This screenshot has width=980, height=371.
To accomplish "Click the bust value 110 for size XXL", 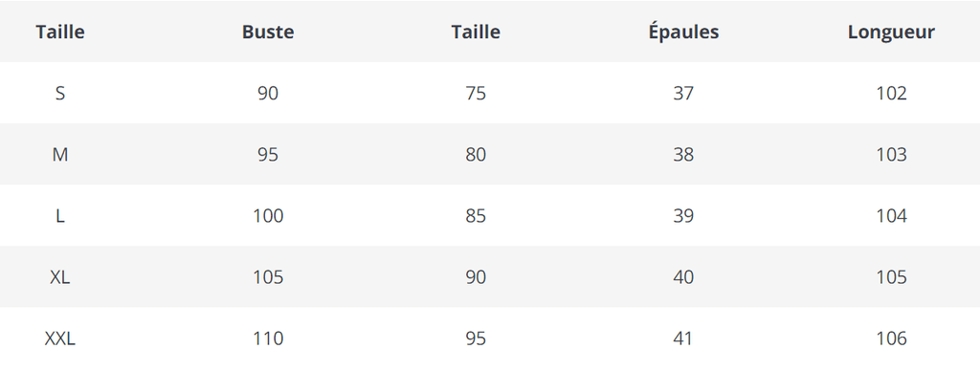I will pyautogui.click(x=268, y=338).
